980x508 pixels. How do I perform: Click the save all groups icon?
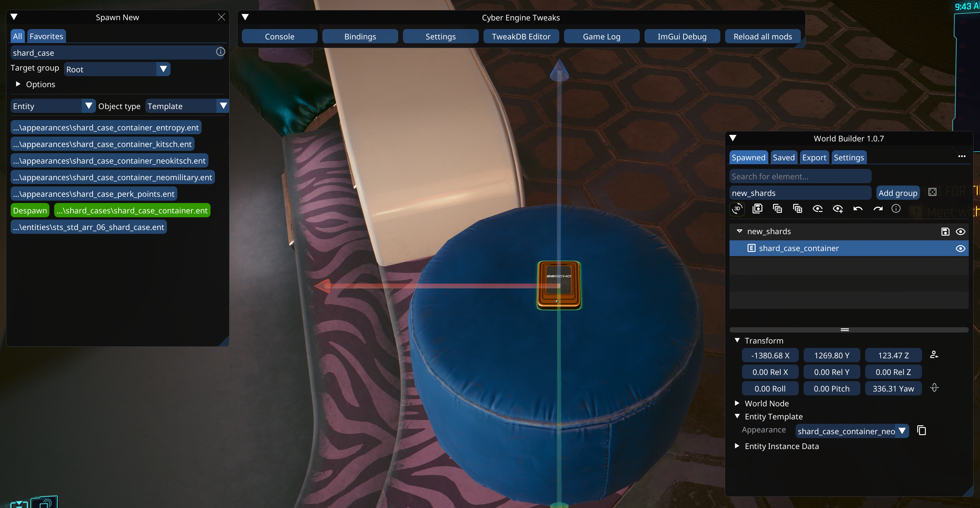[x=757, y=209]
